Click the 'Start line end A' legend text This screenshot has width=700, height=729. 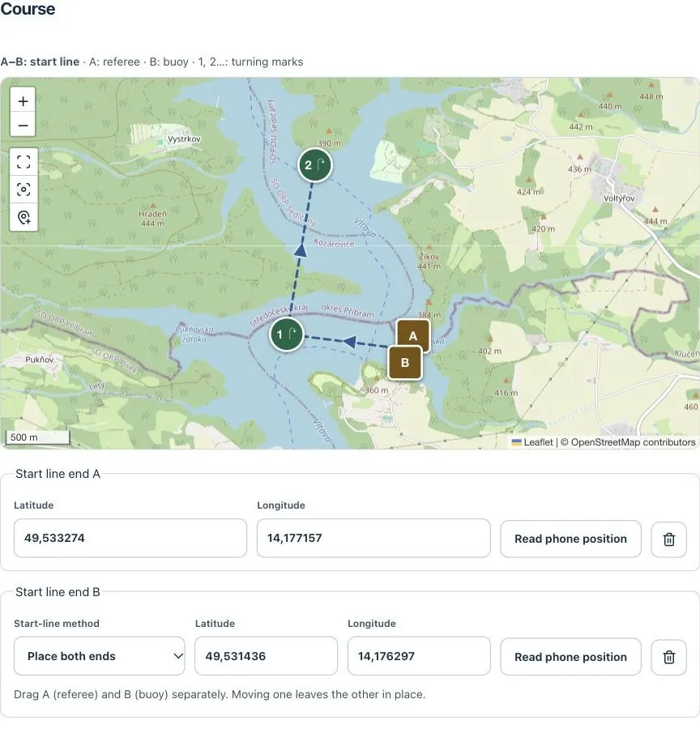(x=58, y=474)
